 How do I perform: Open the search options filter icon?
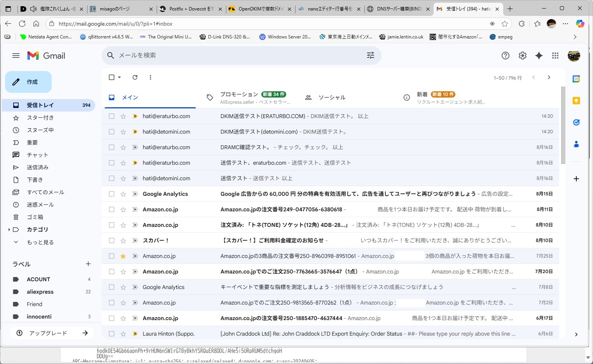point(371,56)
